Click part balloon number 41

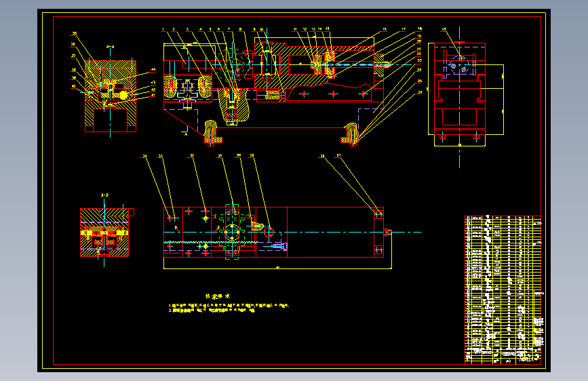click(x=153, y=95)
